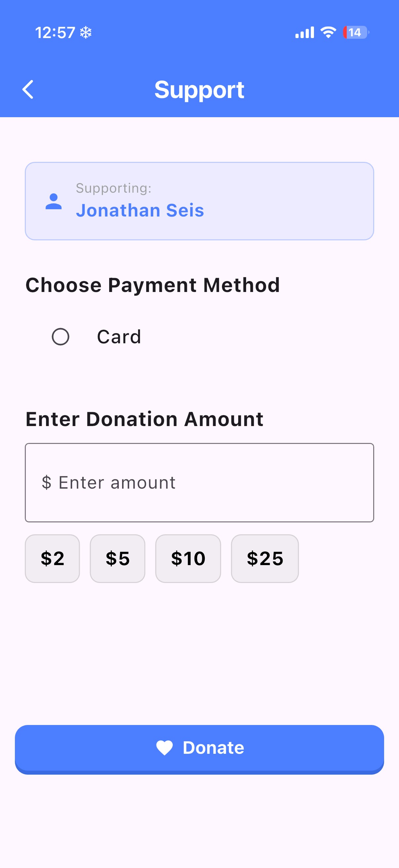
Task: Select the Card radio button
Action: click(61, 337)
